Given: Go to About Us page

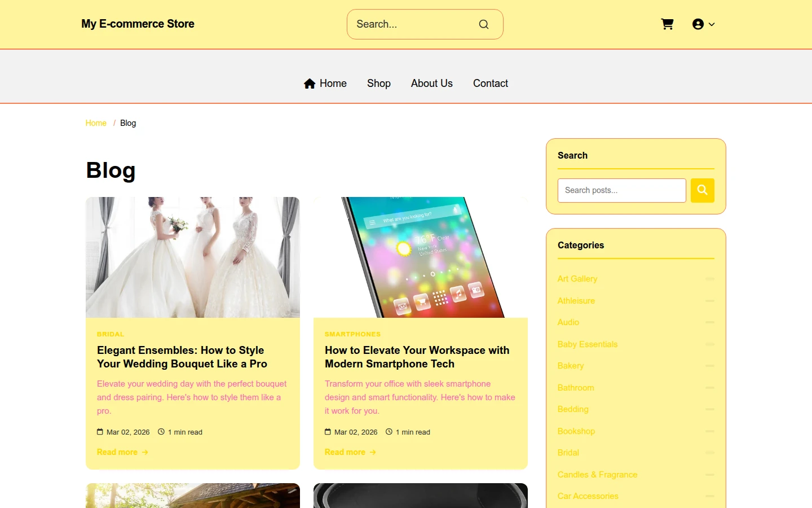Looking at the screenshot, I should click(432, 84).
